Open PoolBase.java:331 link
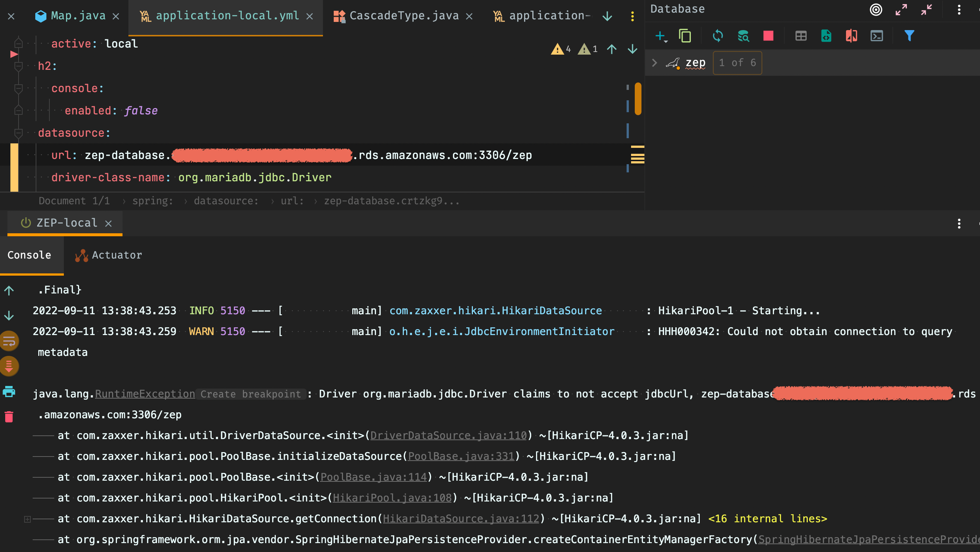 click(x=461, y=456)
